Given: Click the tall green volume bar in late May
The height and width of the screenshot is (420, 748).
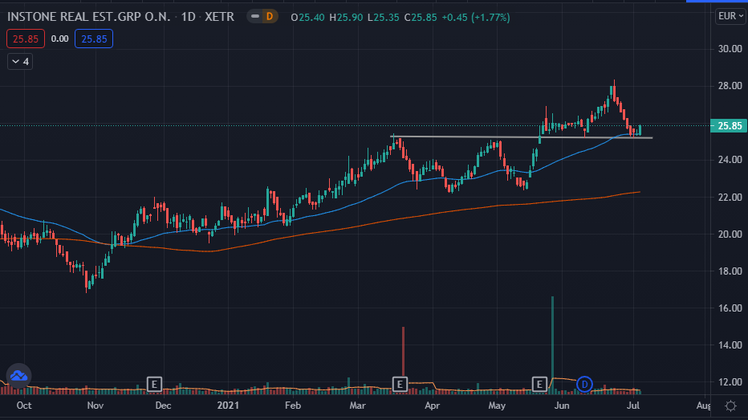Looking at the screenshot, I should coord(552,345).
